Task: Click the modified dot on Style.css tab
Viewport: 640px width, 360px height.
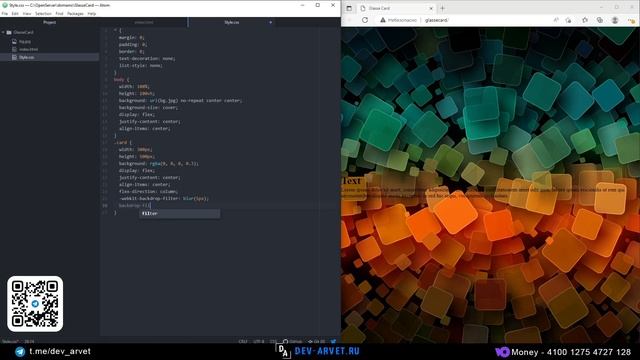Action: tap(270, 22)
